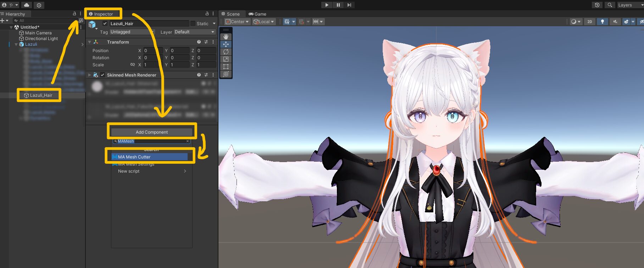The width and height of the screenshot is (644, 268).
Task: Switch to the Game tab
Action: [x=257, y=14]
